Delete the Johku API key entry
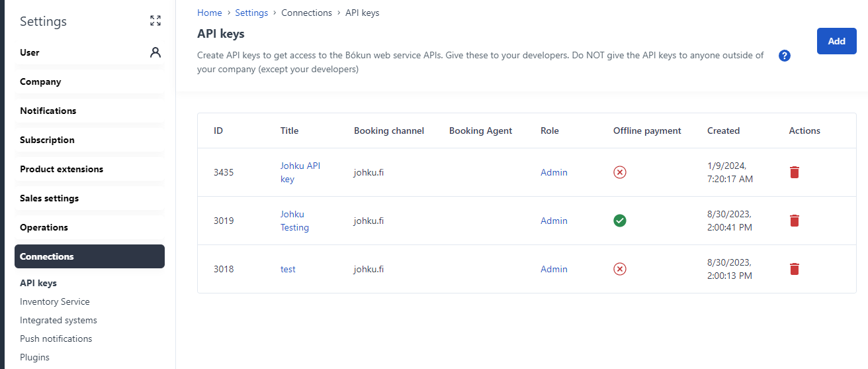The width and height of the screenshot is (868, 369). [795, 172]
